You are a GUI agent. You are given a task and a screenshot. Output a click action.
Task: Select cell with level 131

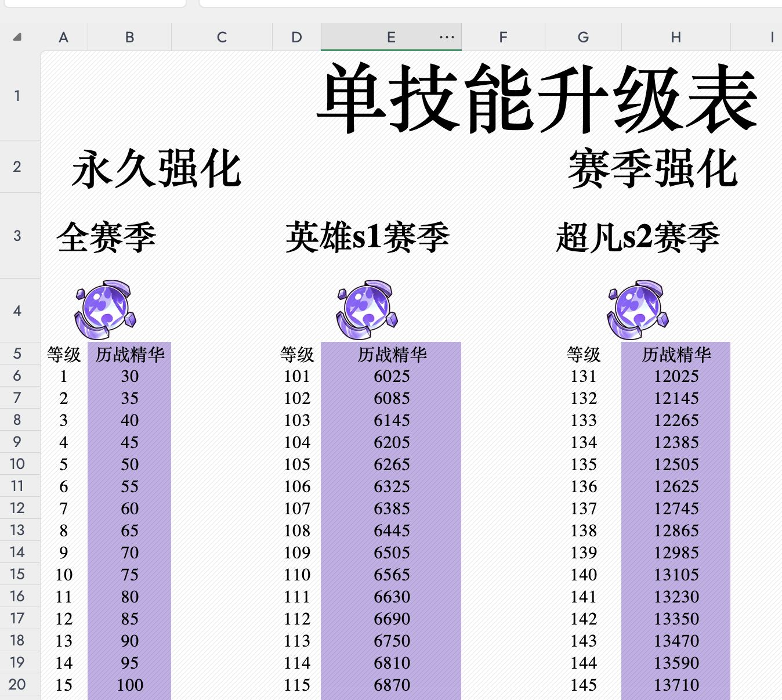583,376
